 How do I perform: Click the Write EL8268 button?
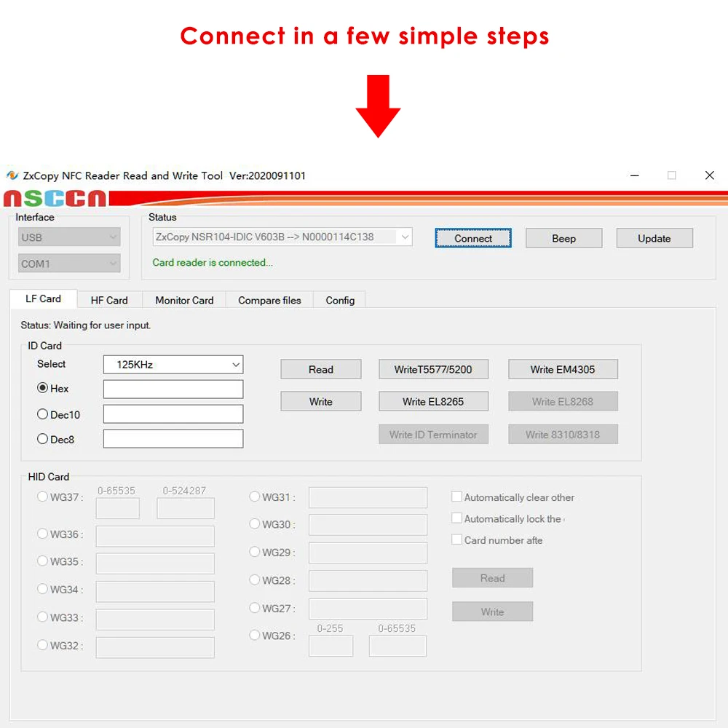click(563, 402)
